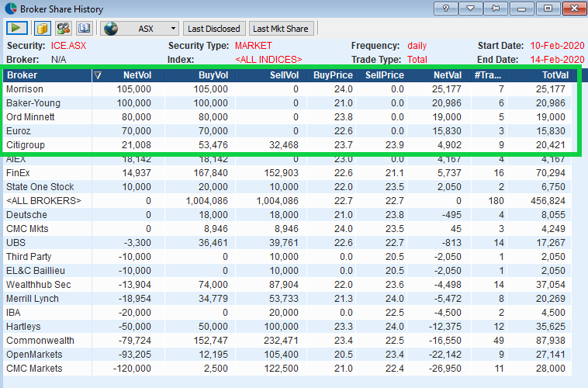Select the OpenMarkets broker name
588x388 pixels.
point(34,354)
